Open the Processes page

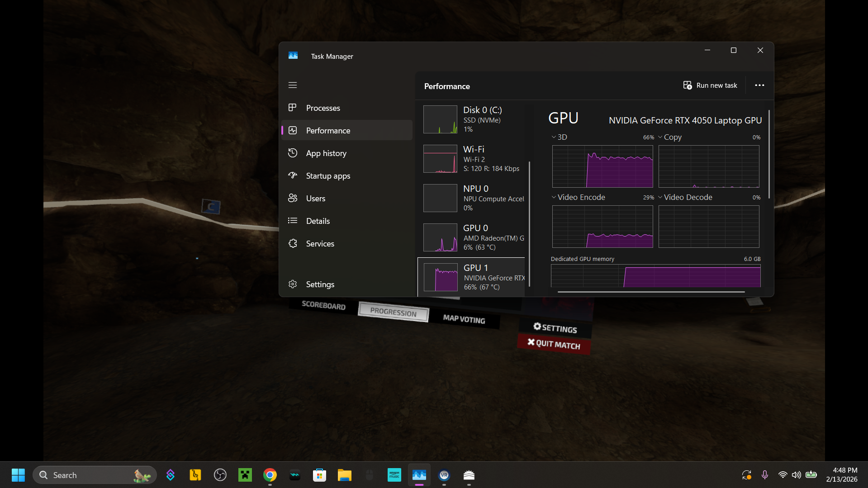[x=323, y=108]
